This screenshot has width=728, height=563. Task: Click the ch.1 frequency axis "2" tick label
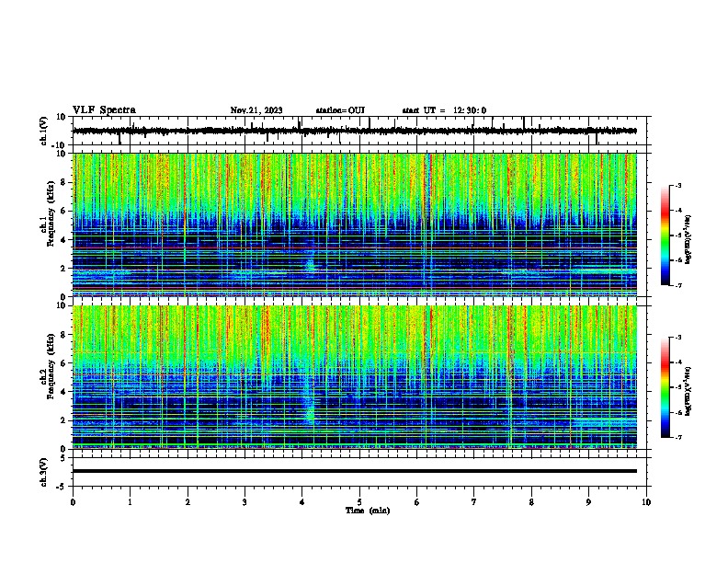63,268
